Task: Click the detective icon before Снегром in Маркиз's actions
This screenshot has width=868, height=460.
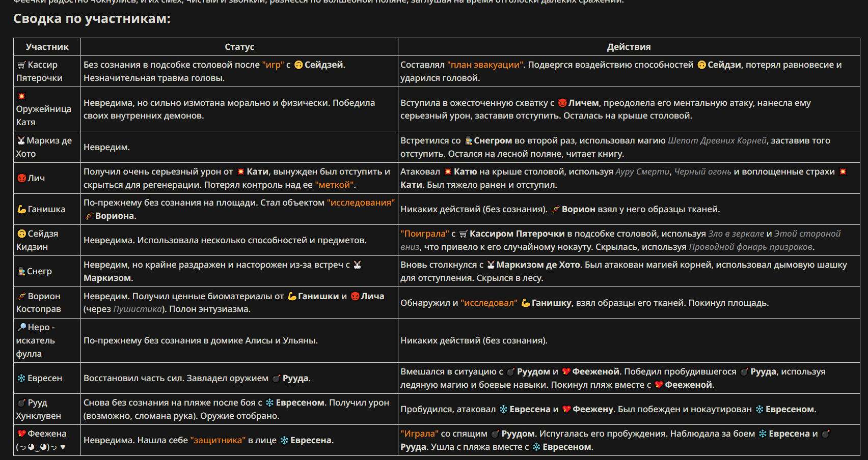Action: 468,140
